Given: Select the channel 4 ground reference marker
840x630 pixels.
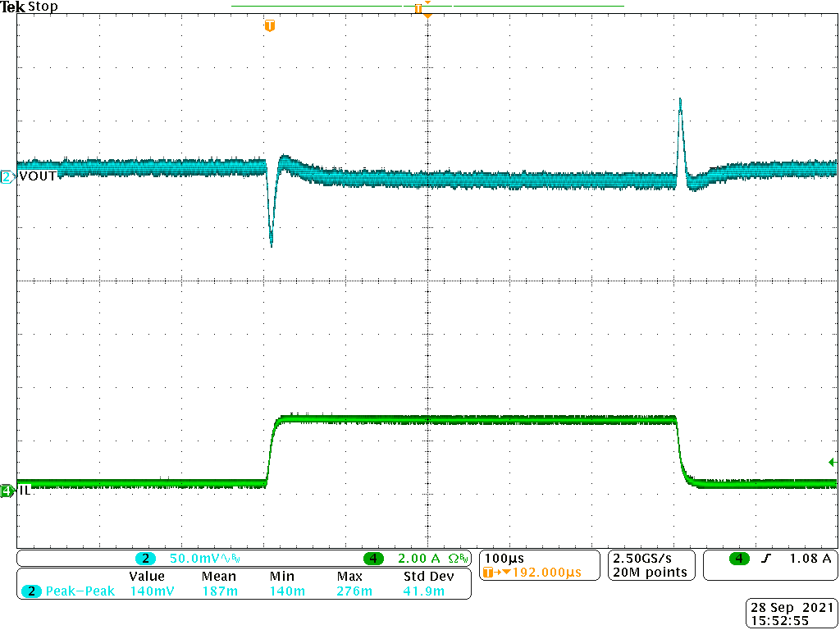Looking at the screenshot, I should tap(7, 490).
